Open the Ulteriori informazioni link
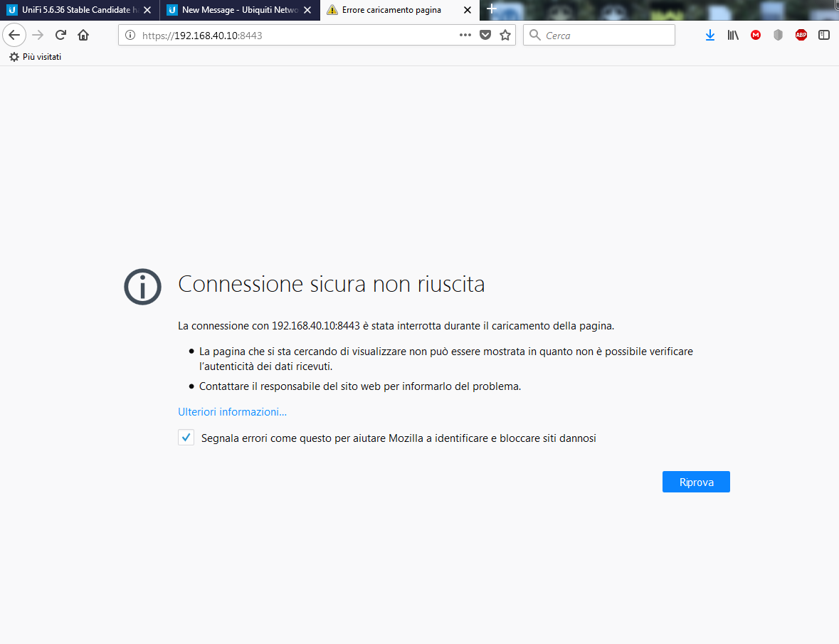Image resolution: width=839 pixels, height=644 pixels. (x=232, y=412)
